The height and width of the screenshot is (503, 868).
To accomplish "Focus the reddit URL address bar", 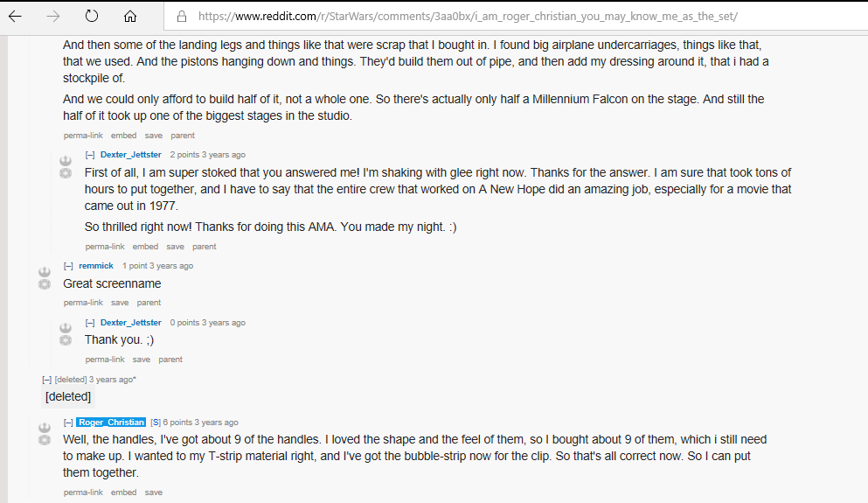I will click(x=515, y=17).
